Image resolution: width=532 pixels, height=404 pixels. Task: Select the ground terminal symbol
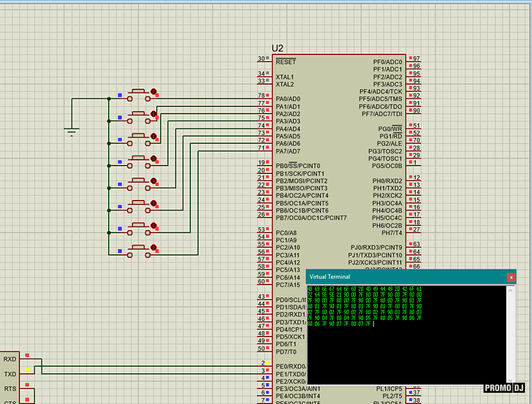click(x=72, y=131)
